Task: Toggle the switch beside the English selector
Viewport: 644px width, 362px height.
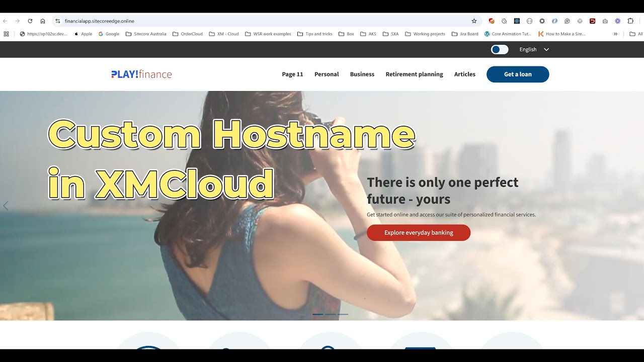Action: click(500, 49)
